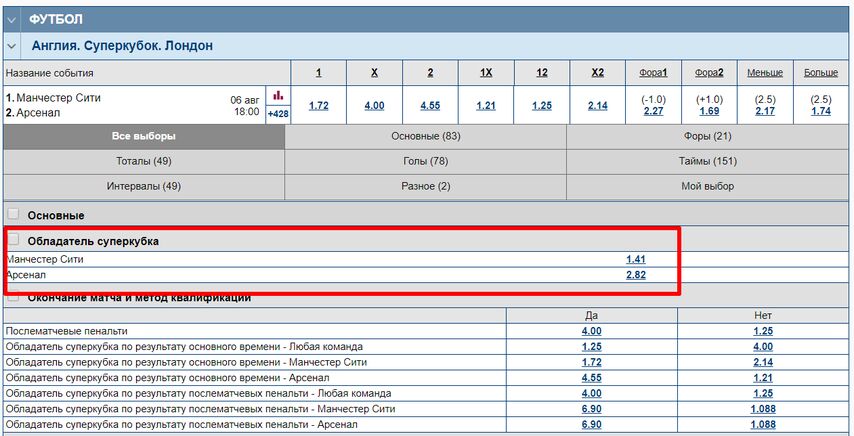Click column header 2
Viewport: 854px width, 436px height.
point(430,72)
